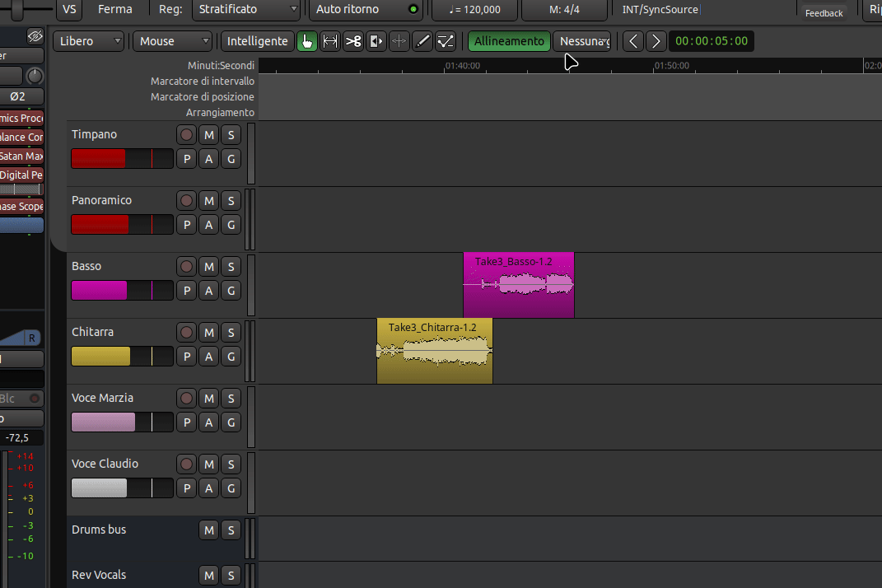Open the Stratificato recording mode dropdown

[246, 9]
